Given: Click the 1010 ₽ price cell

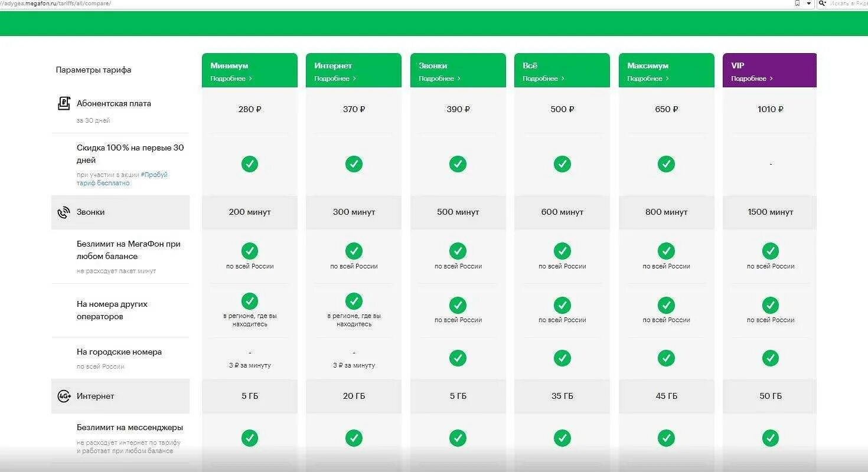Looking at the screenshot, I should click(x=771, y=109).
